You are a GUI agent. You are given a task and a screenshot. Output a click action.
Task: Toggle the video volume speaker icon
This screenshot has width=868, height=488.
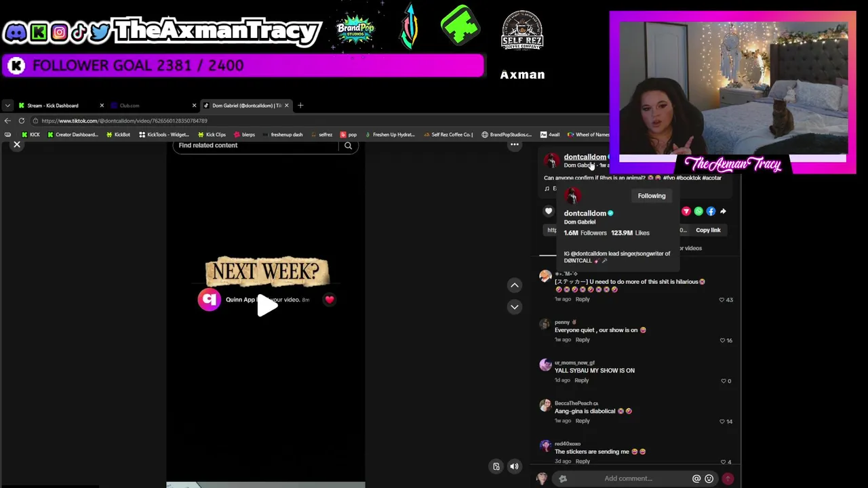(x=514, y=466)
